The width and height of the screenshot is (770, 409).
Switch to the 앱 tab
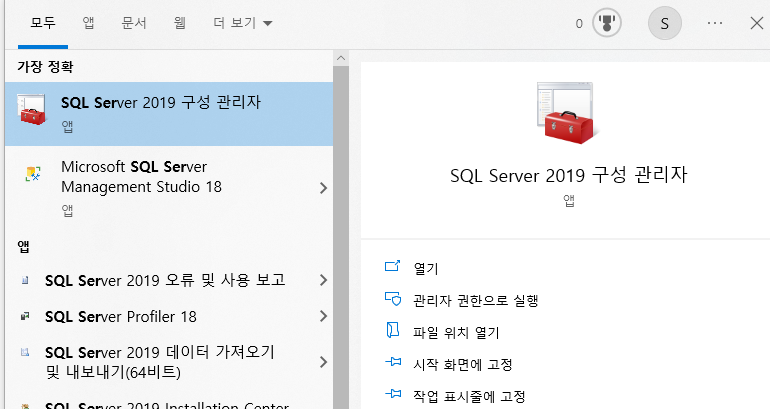point(88,23)
